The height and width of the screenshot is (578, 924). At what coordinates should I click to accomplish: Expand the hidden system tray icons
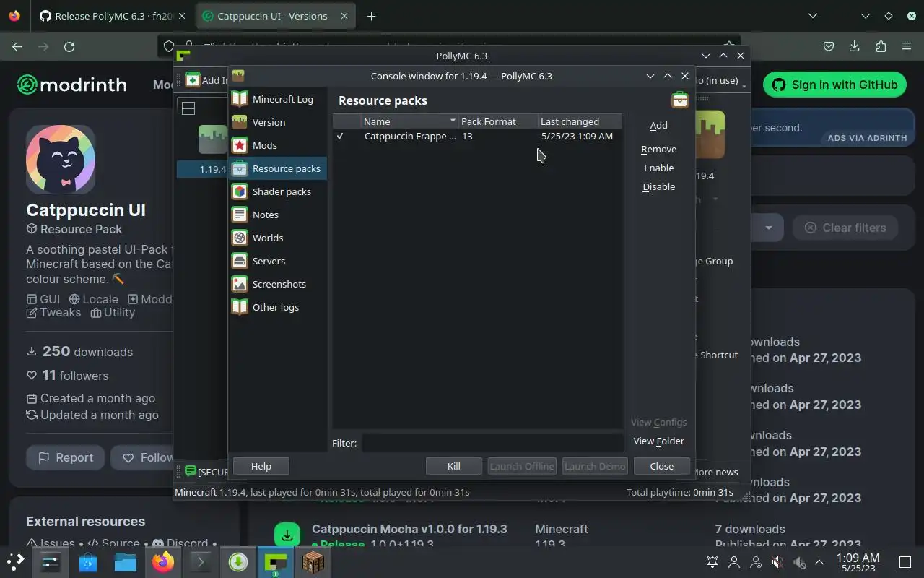click(x=819, y=561)
